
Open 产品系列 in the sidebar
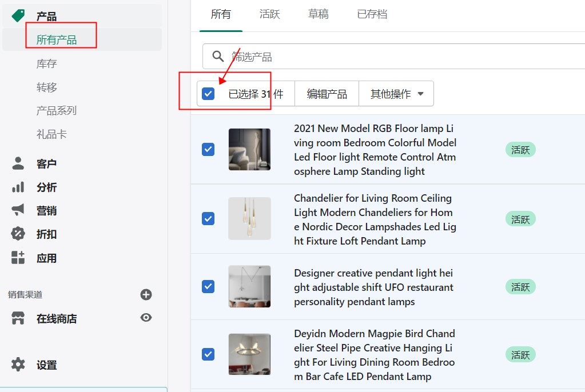point(57,110)
